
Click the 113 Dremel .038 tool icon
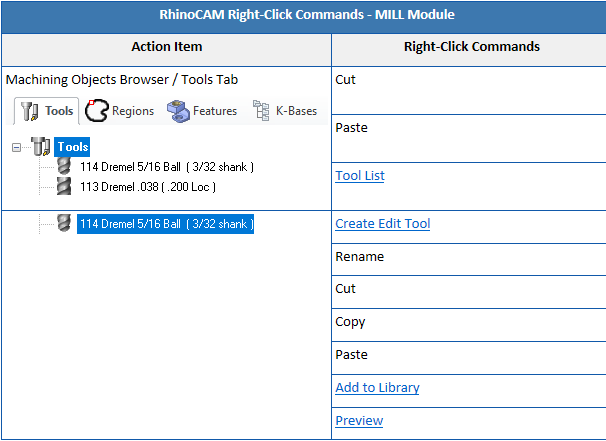[x=65, y=185]
